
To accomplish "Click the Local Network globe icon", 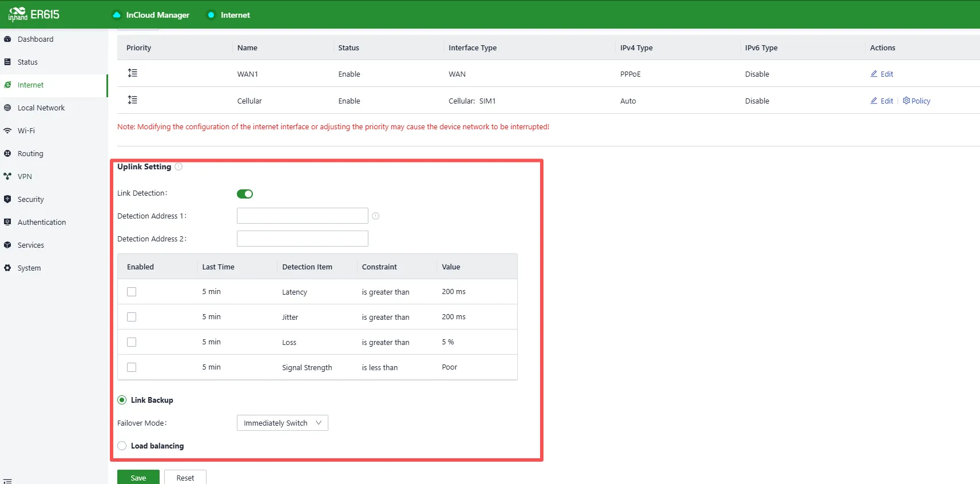I will [7, 108].
